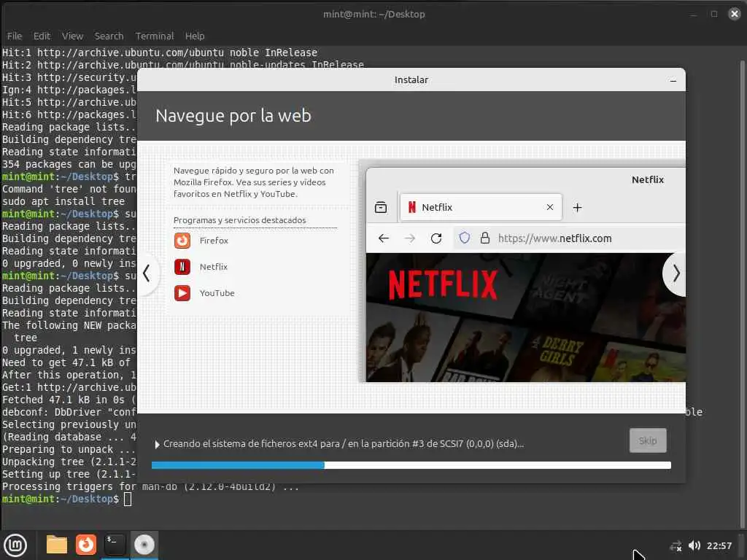The width and height of the screenshot is (747, 560).
Task: Click the browser back arrow in slideshow
Action: pos(384,238)
